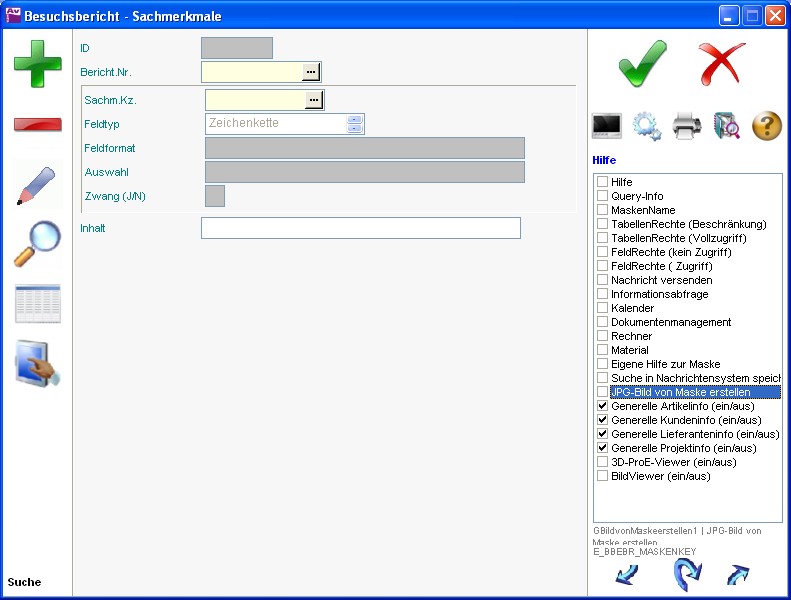The width and height of the screenshot is (791, 600).
Task: Open search with the magnifying glass icon
Action: pyautogui.click(x=37, y=244)
